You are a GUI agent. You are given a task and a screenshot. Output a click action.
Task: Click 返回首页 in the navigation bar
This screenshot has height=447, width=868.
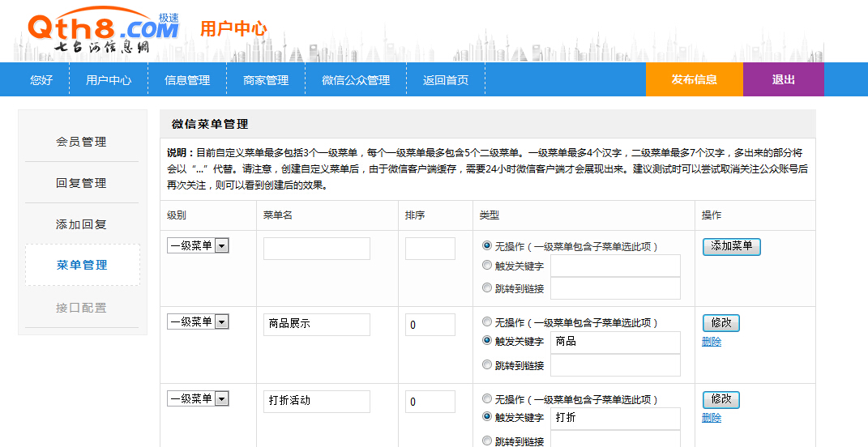click(x=446, y=80)
